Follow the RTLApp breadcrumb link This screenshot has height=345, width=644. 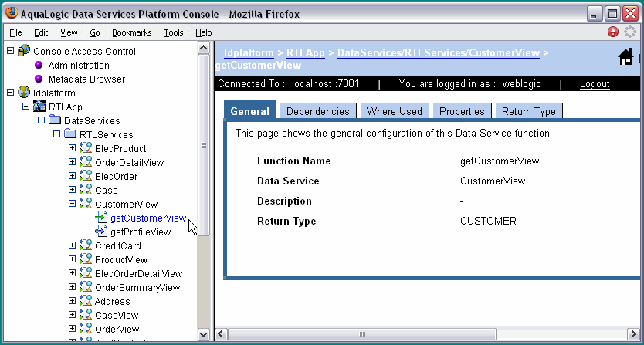306,52
